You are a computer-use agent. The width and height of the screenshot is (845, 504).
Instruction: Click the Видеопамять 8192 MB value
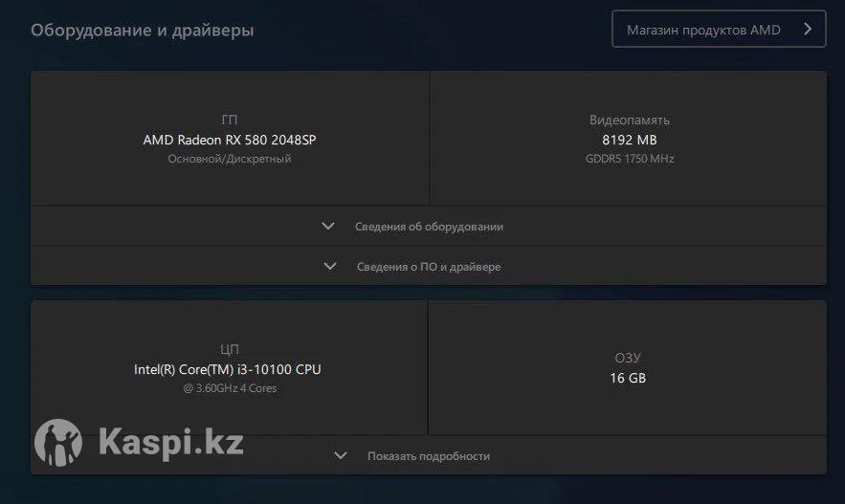(630, 140)
